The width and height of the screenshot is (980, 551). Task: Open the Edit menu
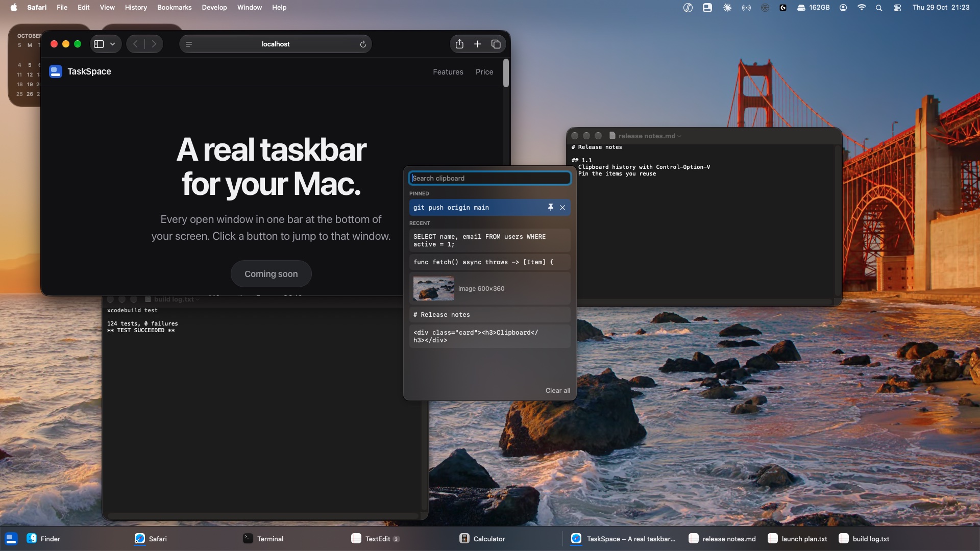pyautogui.click(x=84, y=7)
